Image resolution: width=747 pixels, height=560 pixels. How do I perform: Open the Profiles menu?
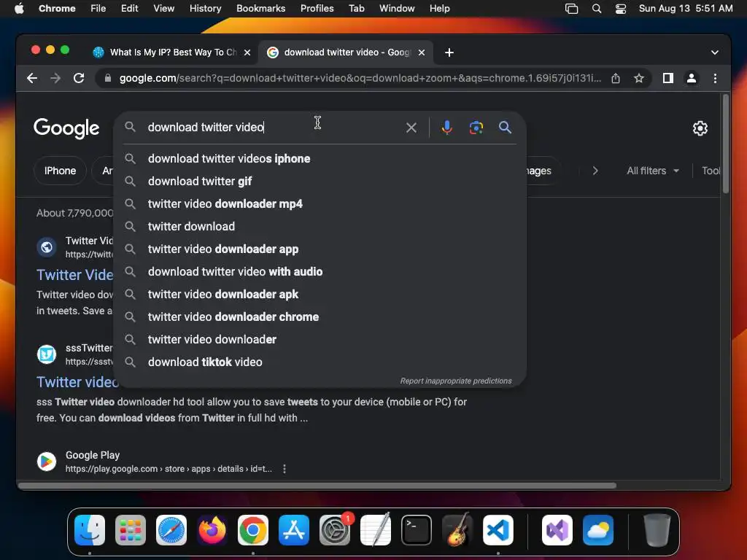pos(317,9)
